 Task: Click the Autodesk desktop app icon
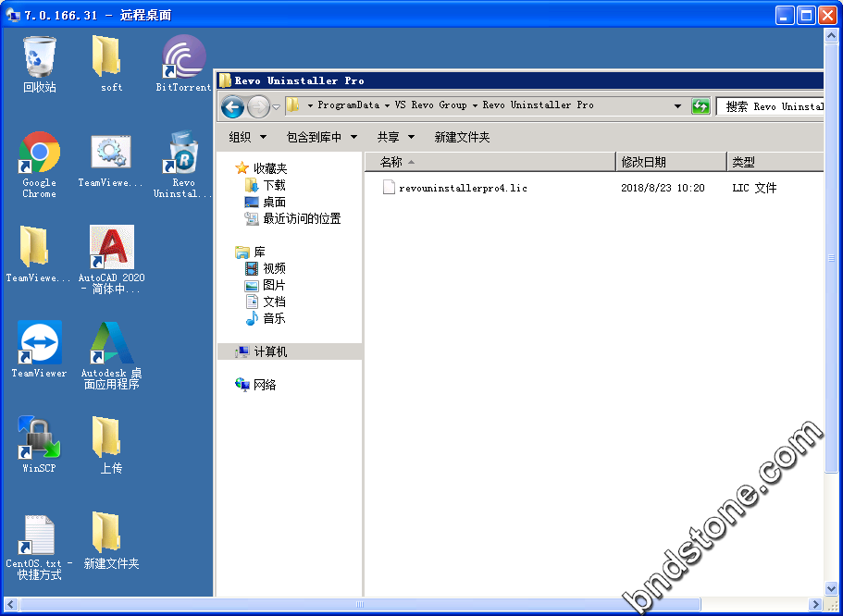(111, 344)
